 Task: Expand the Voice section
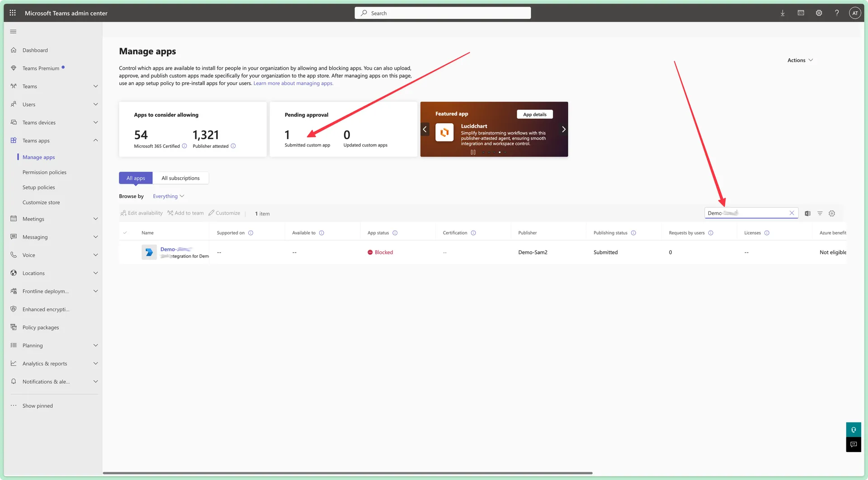(x=95, y=255)
